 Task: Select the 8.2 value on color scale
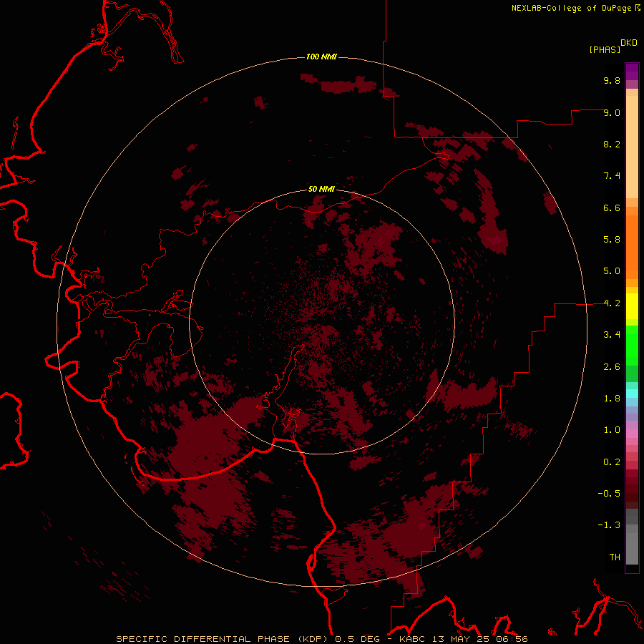pos(612,144)
